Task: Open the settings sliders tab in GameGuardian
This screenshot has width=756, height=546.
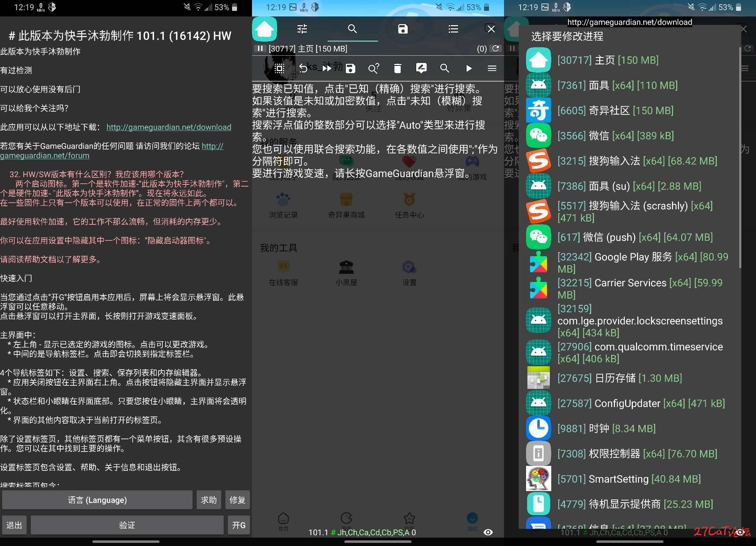Action: [302, 29]
